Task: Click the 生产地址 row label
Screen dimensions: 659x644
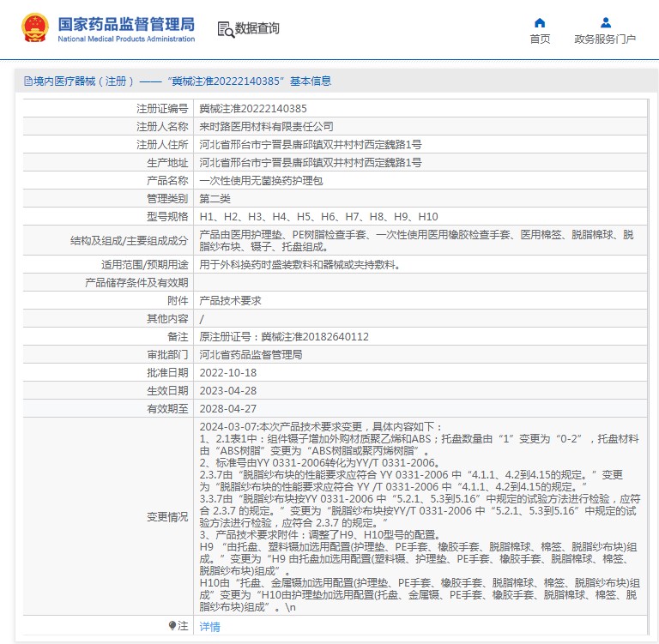Action: tap(167, 163)
